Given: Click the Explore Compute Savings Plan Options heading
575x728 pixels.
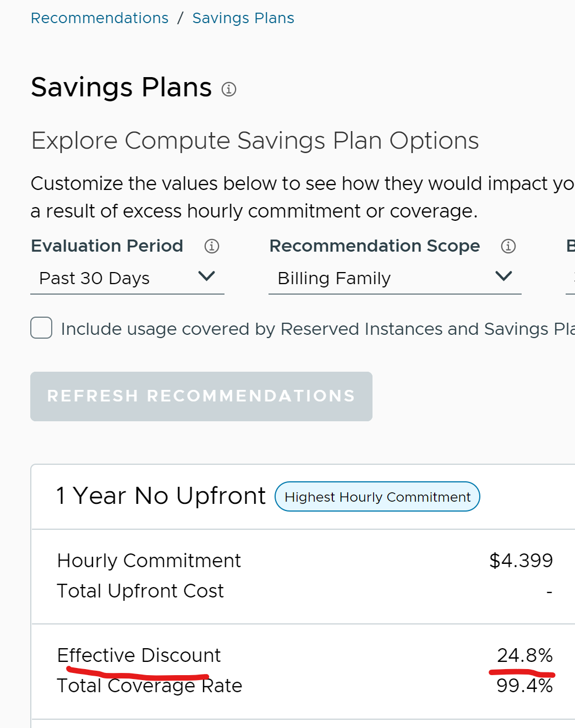Looking at the screenshot, I should (255, 140).
